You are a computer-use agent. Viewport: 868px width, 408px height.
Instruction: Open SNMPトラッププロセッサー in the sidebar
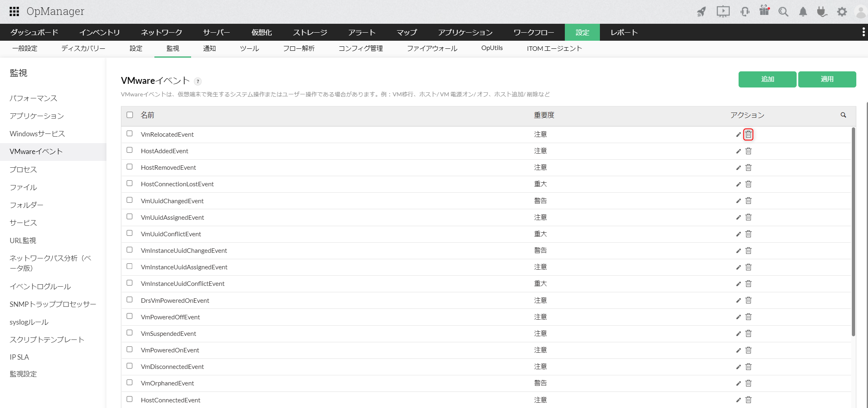53,304
